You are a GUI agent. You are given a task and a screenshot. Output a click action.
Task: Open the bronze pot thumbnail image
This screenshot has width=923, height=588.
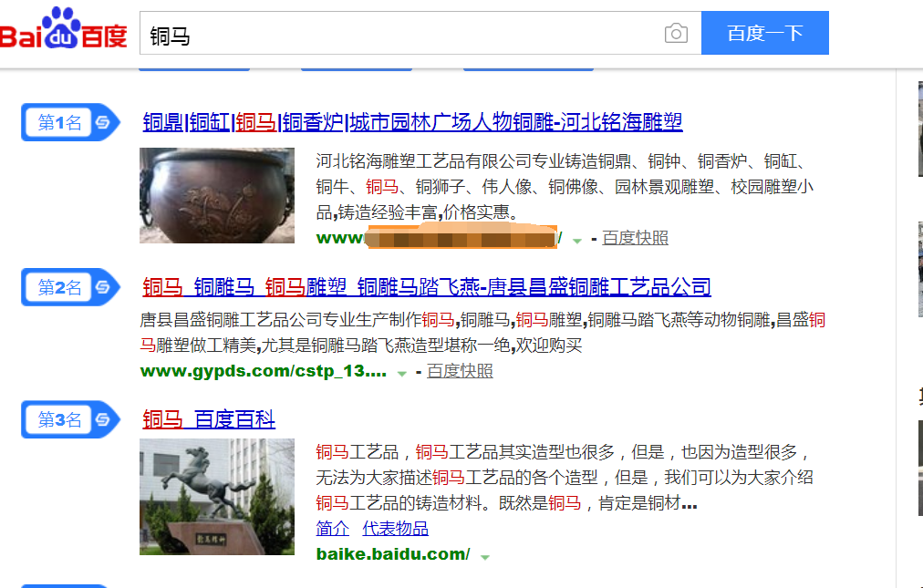pyautogui.click(x=217, y=195)
